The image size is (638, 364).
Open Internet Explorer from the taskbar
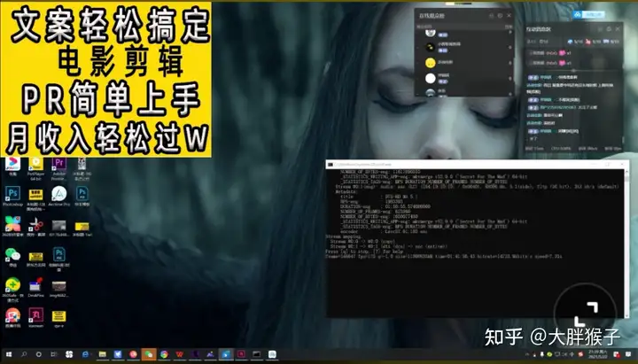point(85,354)
